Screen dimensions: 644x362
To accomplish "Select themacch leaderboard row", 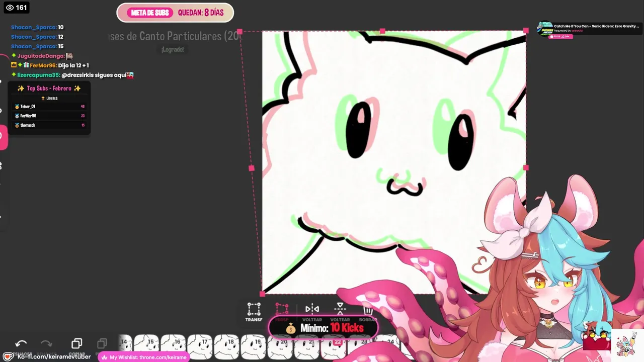I will click(49, 125).
